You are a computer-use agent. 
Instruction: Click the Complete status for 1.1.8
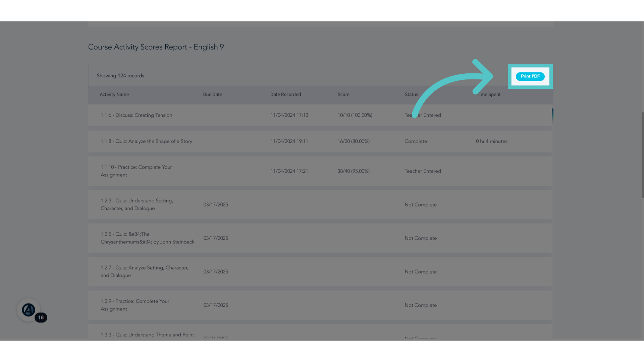click(416, 141)
